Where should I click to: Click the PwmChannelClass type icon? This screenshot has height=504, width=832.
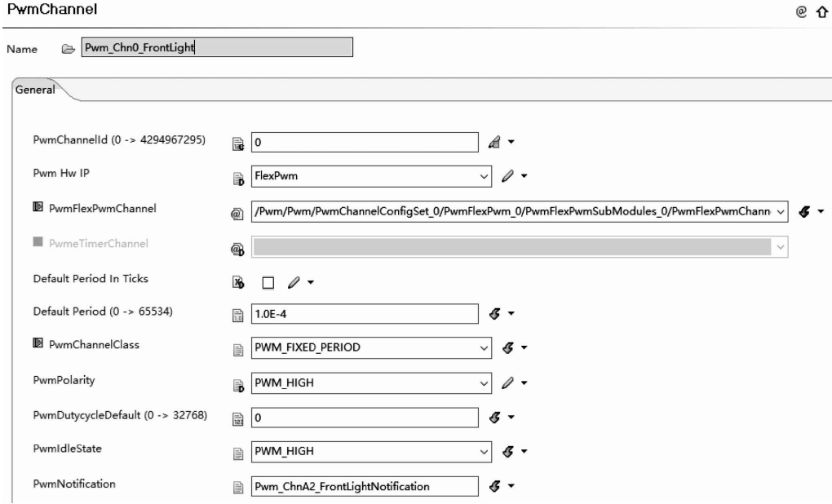coord(238,350)
